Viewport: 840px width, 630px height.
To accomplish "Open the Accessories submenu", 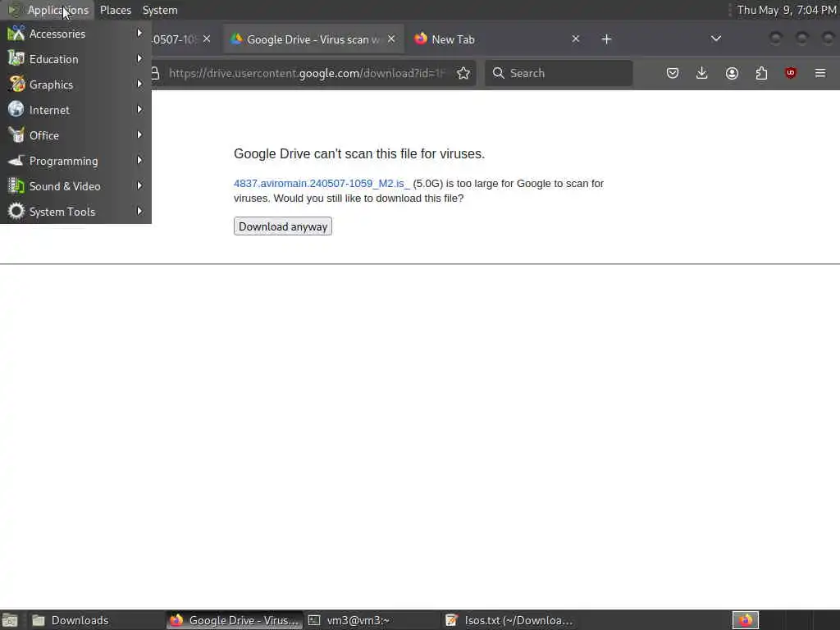I will coord(75,34).
